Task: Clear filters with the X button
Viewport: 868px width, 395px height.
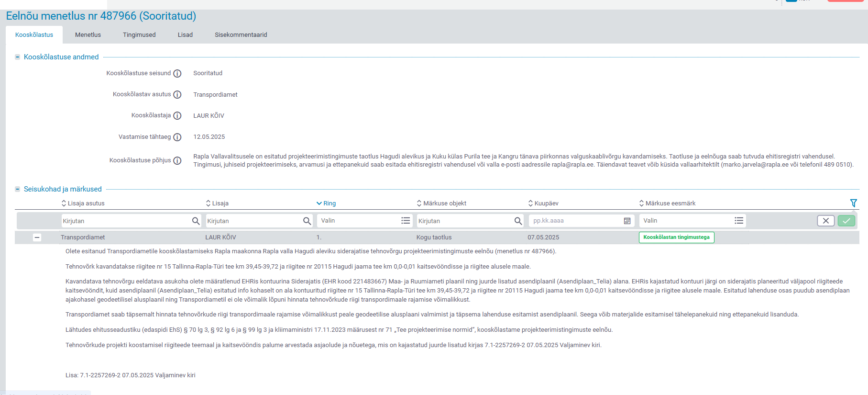Action: [x=826, y=221]
